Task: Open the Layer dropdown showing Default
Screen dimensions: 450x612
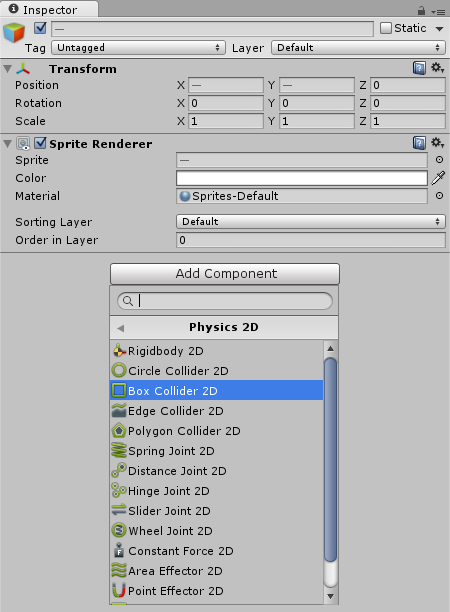Action: (358, 48)
